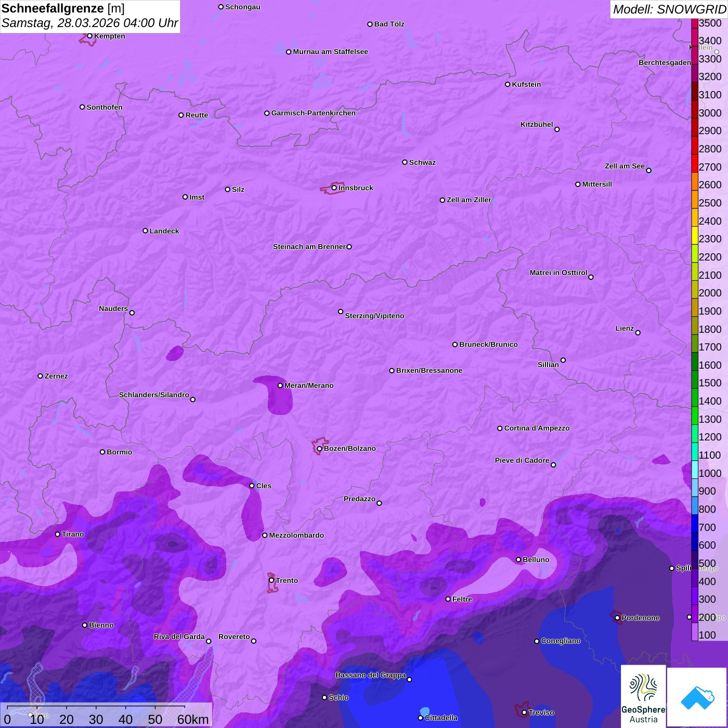The image size is (728, 728).
Task: Click the "Brixen/Bressanone" label
Action: click(429, 370)
